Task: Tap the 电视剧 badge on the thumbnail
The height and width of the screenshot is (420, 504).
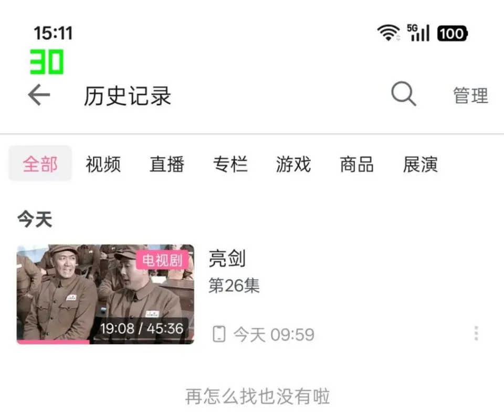Action: (x=162, y=260)
